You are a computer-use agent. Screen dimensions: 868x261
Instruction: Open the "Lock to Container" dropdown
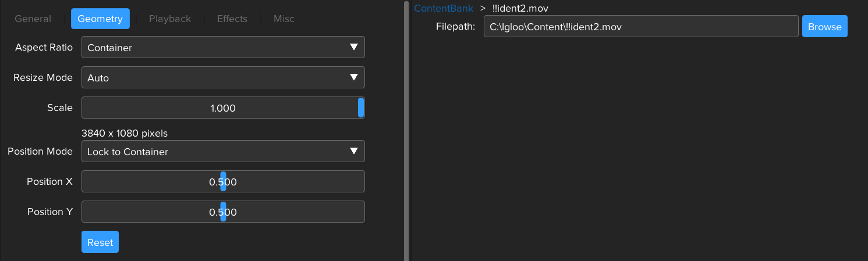pos(223,152)
